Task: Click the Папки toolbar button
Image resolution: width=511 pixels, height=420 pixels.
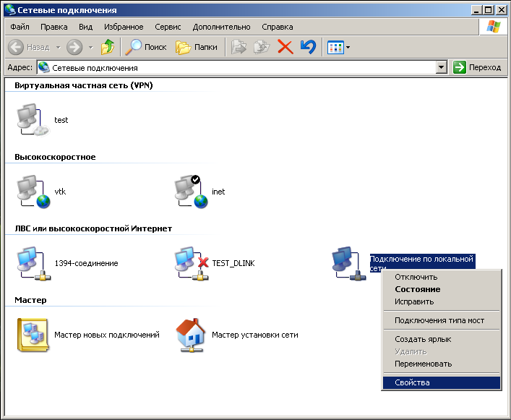Action: tap(197, 47)
